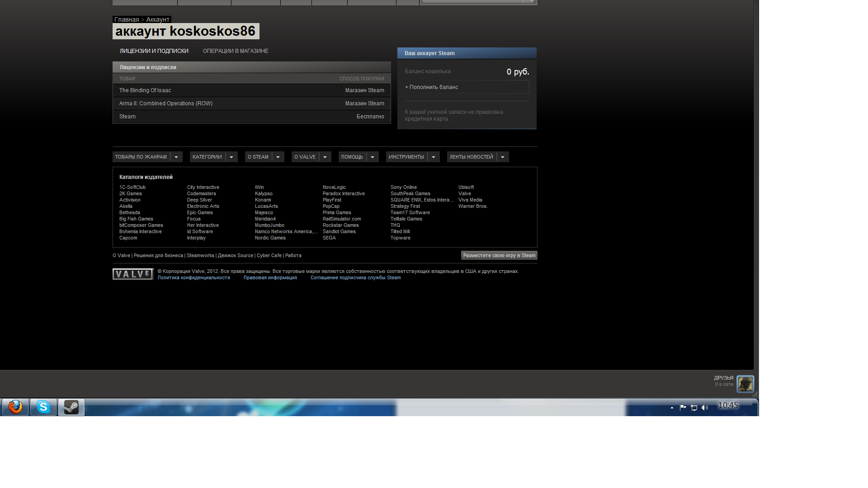Open the Activision publisher catalog

pos(130,200)
